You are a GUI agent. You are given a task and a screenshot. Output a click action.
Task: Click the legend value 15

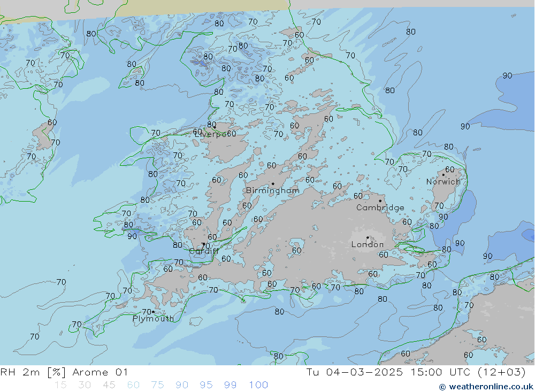coord(60,385)
